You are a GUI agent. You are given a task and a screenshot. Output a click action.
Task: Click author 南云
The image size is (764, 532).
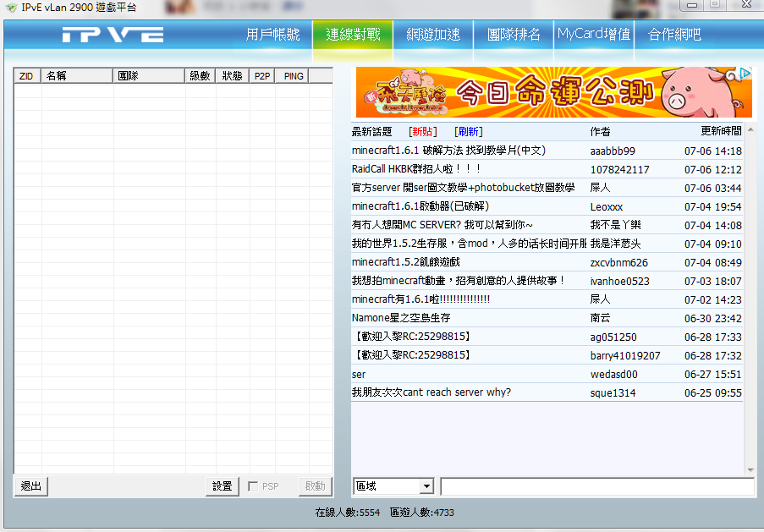pyautogui.click(x=600, y=318)
